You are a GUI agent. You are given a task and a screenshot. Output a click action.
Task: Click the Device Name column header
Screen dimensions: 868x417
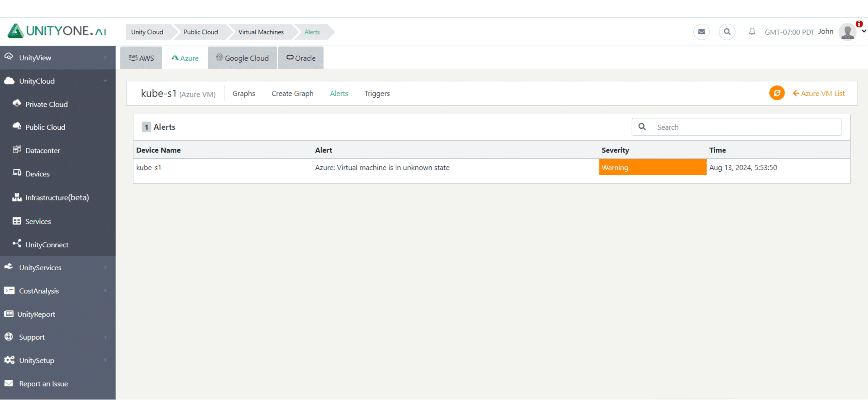click(158, 150)
